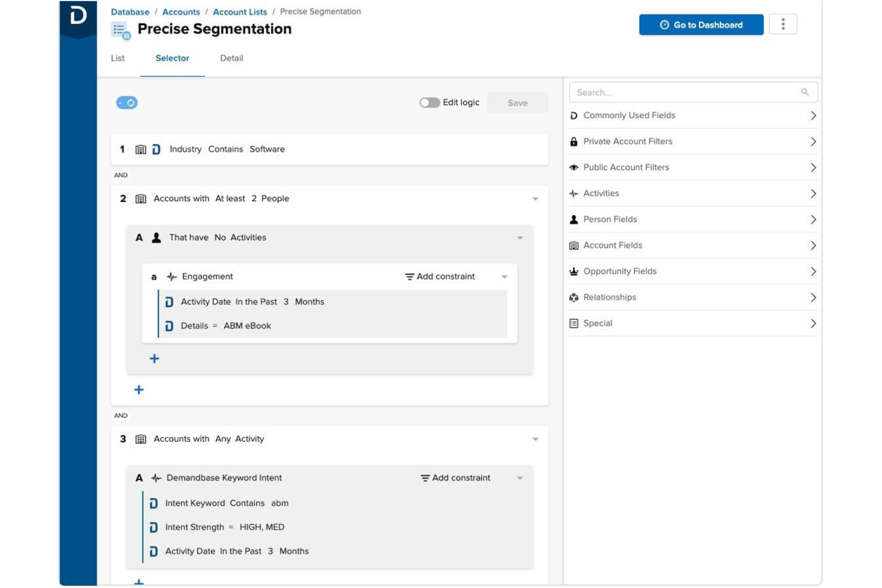Click the activity pulse icon beside Engagement
882x588 pixels.
(172, 277)
